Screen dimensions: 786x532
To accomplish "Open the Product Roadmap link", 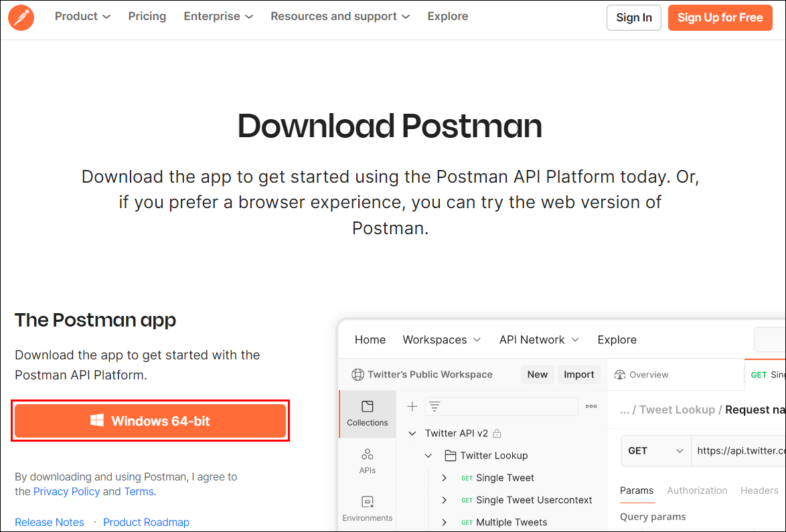I will pyautogui.click(x=147, y=522).
